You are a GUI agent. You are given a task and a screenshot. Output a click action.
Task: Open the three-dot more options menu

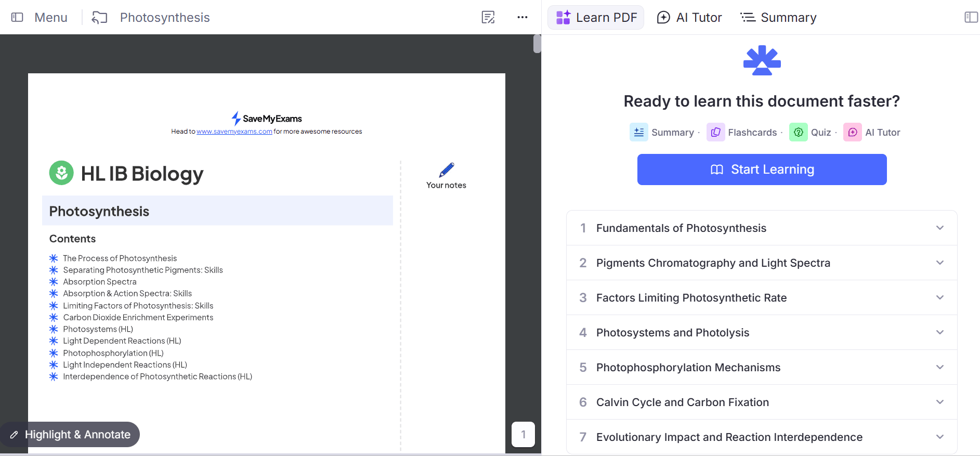coord(522,17)
